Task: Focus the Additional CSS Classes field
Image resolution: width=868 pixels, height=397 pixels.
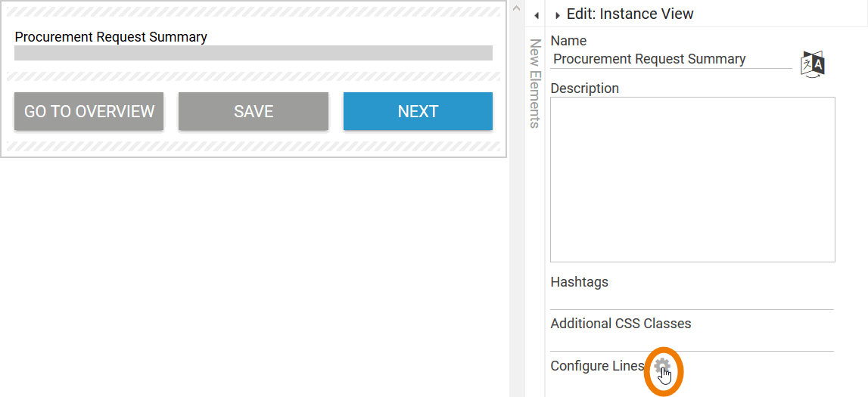Action: click(692, 342)
